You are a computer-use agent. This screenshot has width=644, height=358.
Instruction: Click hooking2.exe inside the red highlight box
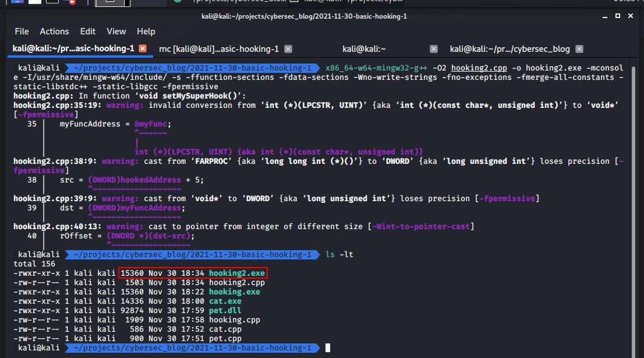coord(236,273)
